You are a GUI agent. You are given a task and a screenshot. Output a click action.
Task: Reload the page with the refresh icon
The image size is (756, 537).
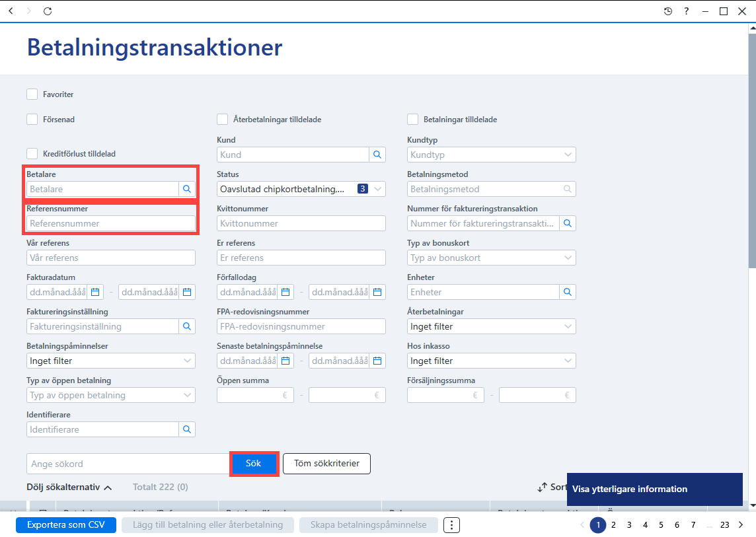coord(48,11)
